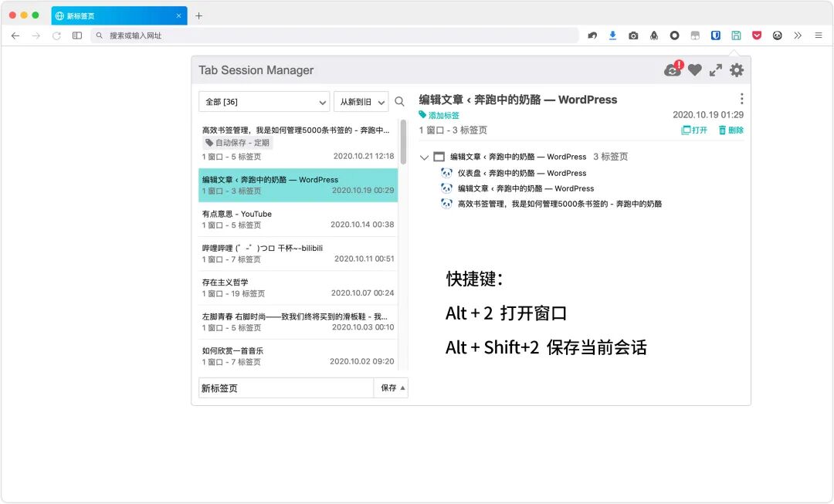Viewport: 834px width, 504px height.
Task: Open Tab Session Manager settings gear
Action: pos(736,70)
